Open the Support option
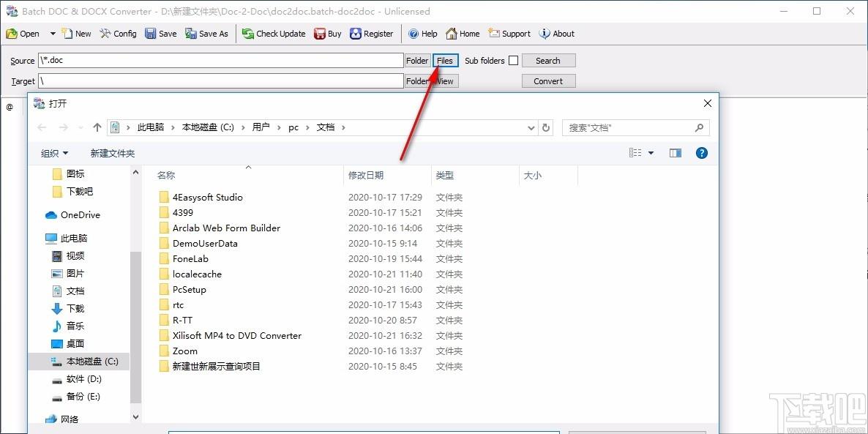 pos(510,34)
